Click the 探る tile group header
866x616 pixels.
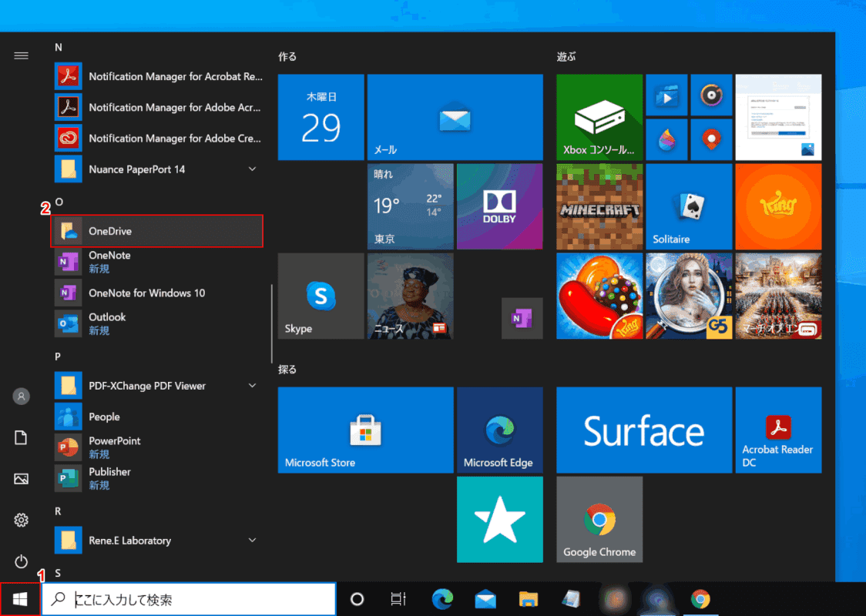(287, 370)
